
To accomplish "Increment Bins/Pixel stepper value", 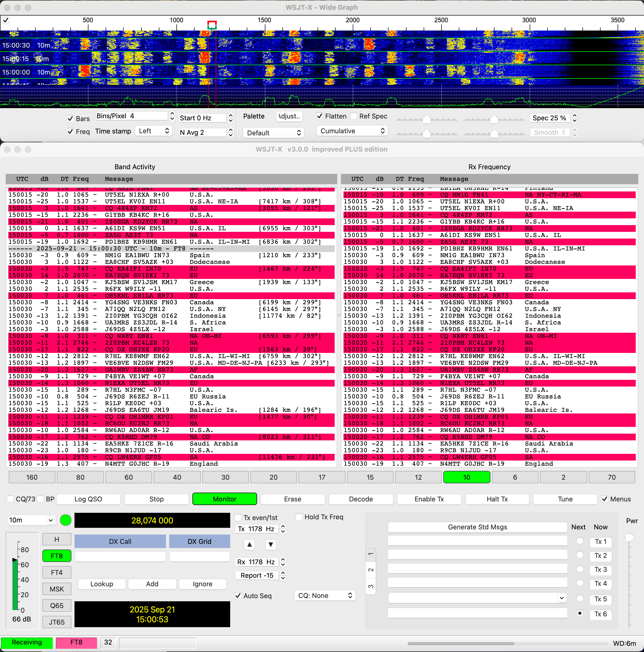I will click(x=172, y=114).
